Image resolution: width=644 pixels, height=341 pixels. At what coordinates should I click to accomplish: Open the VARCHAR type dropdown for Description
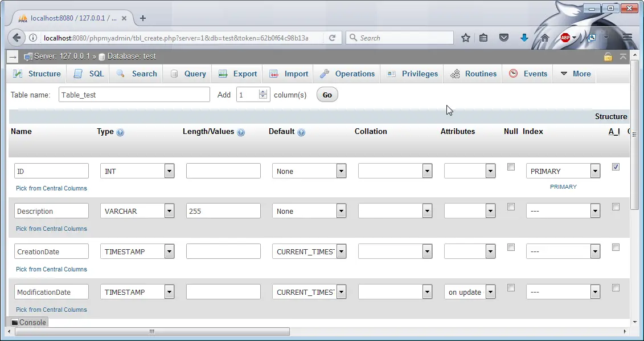[x=137, y=211]
